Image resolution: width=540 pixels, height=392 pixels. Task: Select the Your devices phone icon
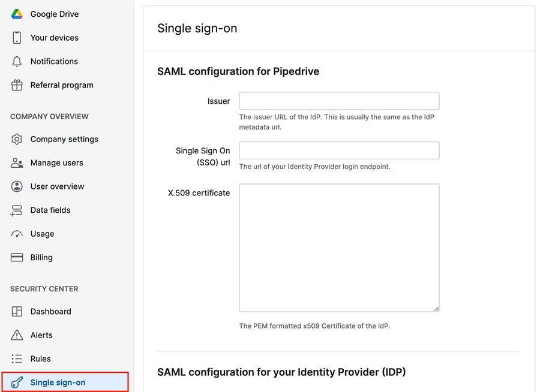(17, 37)
